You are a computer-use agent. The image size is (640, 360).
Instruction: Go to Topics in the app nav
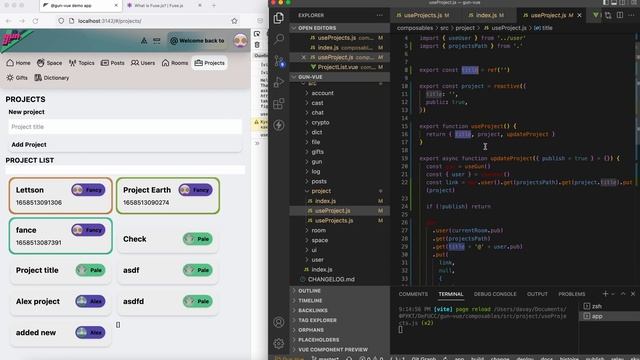[x=82, y=63]
